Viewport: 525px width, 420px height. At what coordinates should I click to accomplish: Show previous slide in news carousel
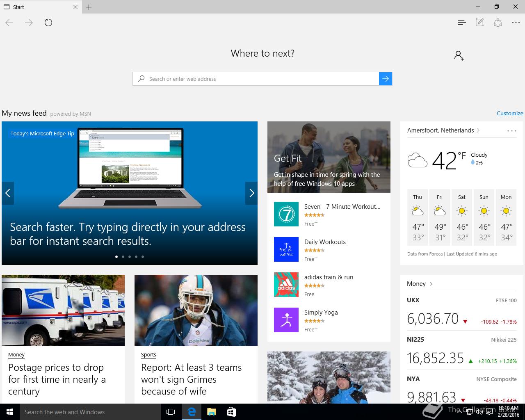click(8, 193)
